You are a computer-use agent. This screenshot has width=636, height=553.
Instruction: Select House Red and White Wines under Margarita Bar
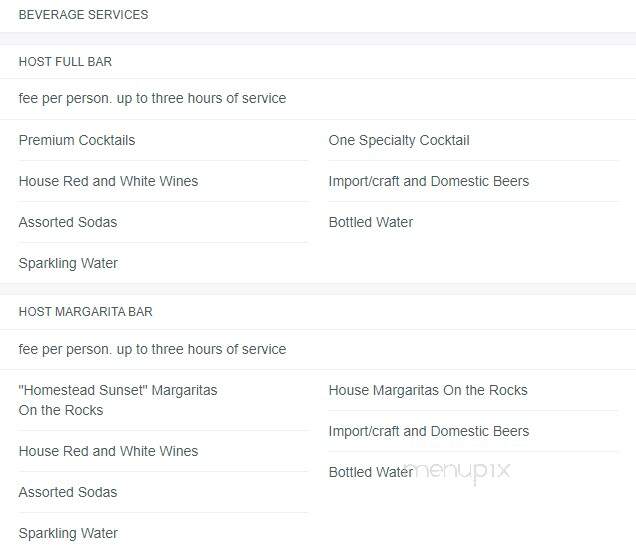108,451
